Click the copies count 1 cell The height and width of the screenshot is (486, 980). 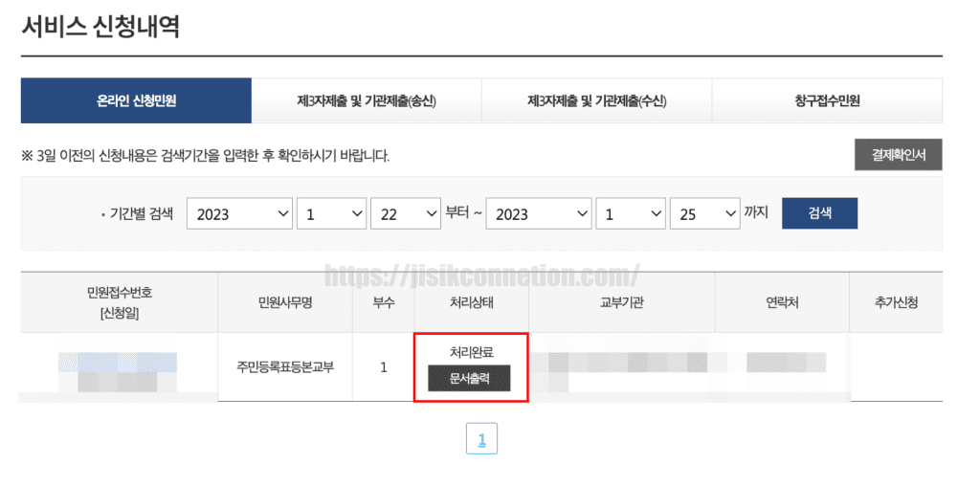coord(383,367)
